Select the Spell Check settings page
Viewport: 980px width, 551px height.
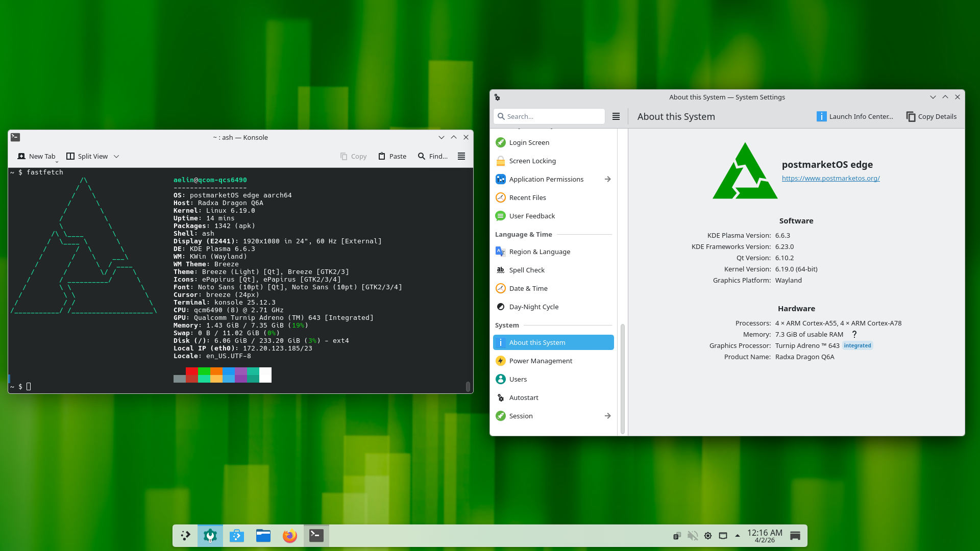pos(527,270)
